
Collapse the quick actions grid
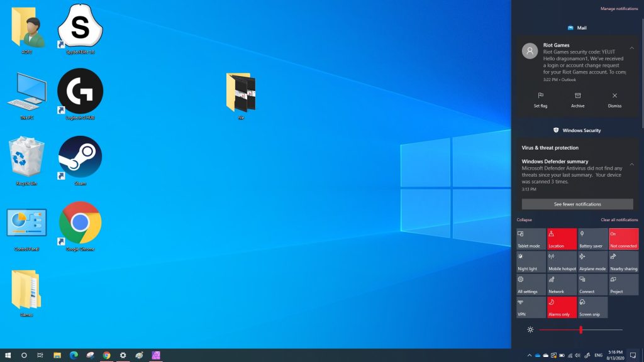click(x=524, y=220)
